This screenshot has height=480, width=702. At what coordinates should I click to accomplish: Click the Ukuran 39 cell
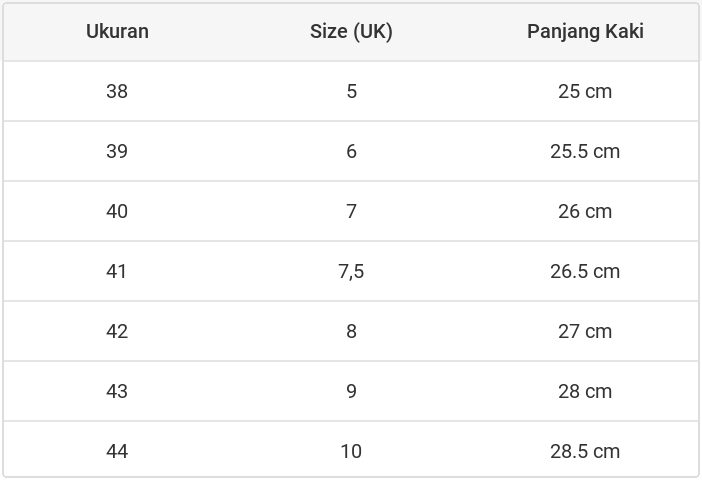click(117, 151)
